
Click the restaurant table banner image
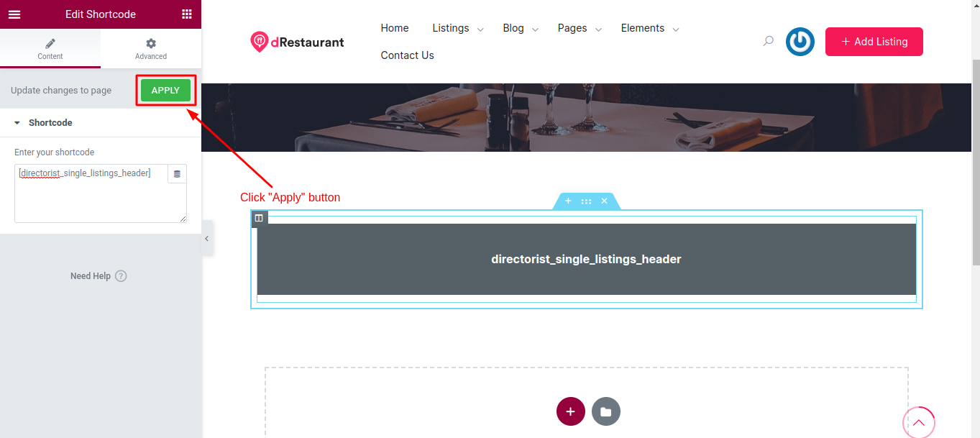pyautogui.click(x=587, y=117)
